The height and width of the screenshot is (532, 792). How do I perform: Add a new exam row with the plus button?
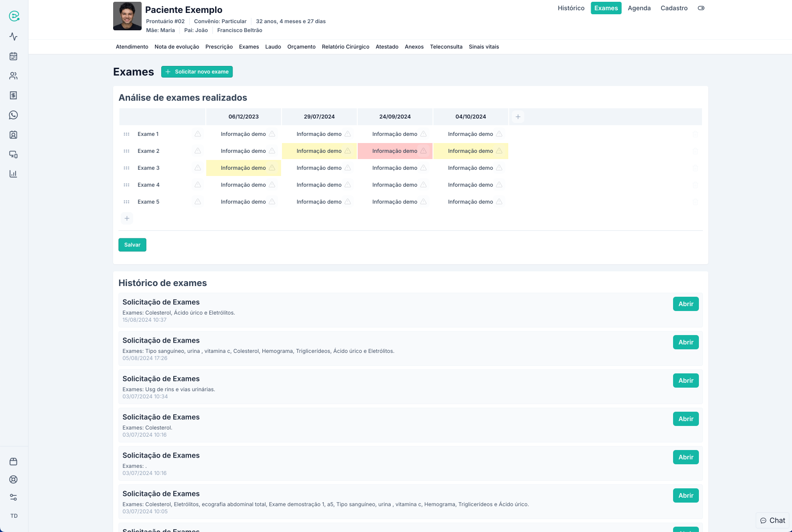click(127, 218)
